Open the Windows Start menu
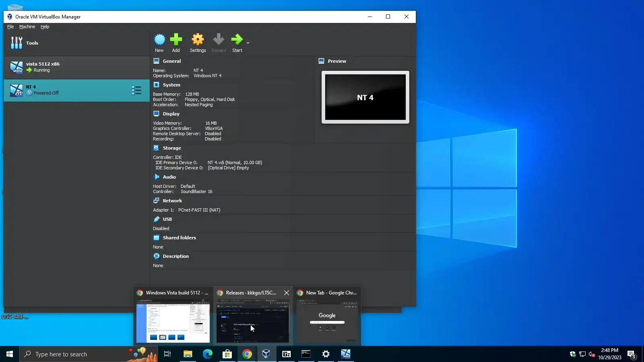This screenshot has height=362, width=644. (x=10, y=354)
